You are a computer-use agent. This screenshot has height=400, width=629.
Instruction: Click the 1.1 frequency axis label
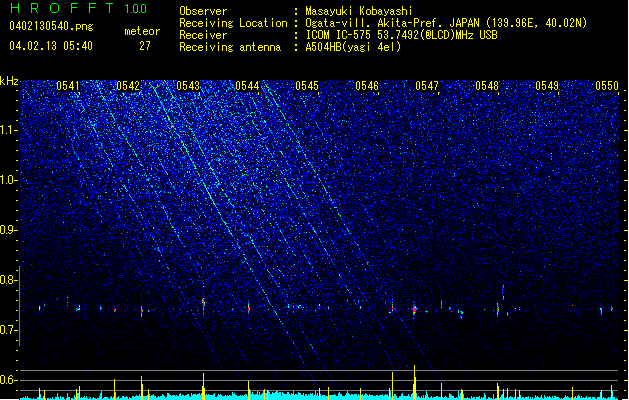tap(8, 130)
